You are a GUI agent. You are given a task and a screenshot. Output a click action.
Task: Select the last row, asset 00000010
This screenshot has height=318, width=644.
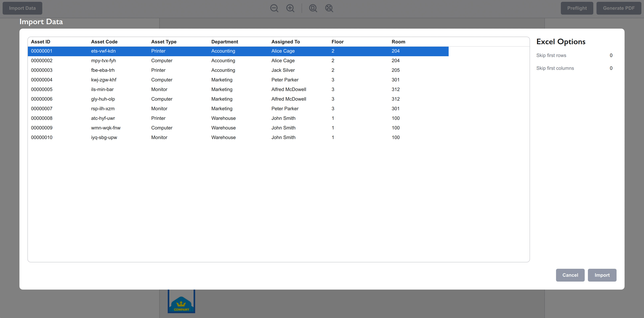[x=225, y=137]
